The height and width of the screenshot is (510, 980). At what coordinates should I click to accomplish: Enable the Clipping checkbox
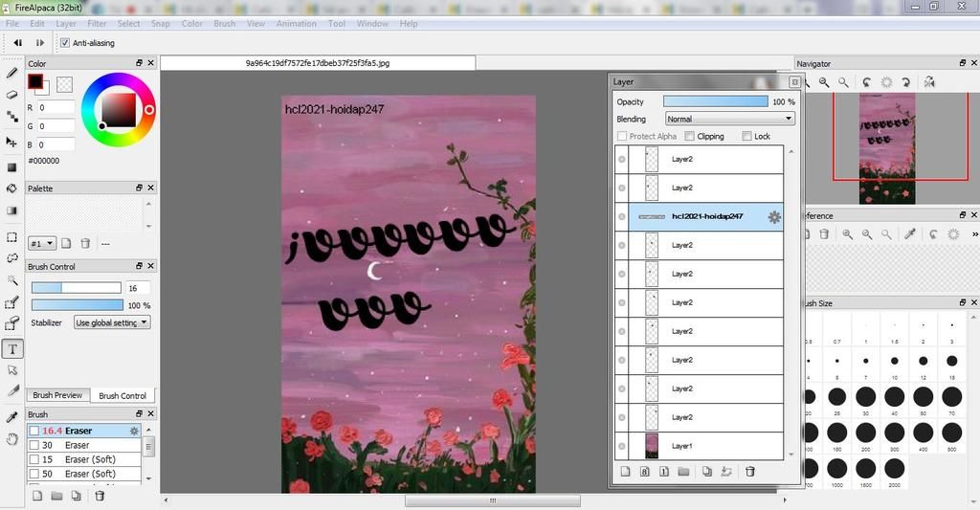pos(689,136)
